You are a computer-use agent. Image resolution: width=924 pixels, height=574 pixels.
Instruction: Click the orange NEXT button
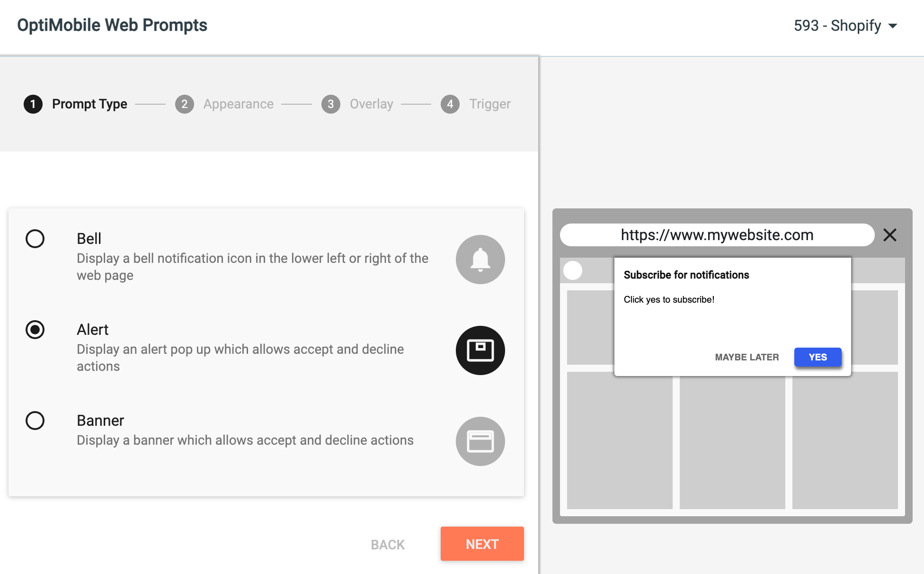(x=482, y=544)
